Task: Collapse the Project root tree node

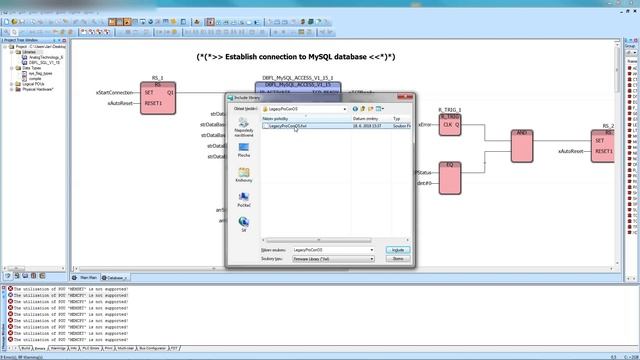Action: click(5, 47)
